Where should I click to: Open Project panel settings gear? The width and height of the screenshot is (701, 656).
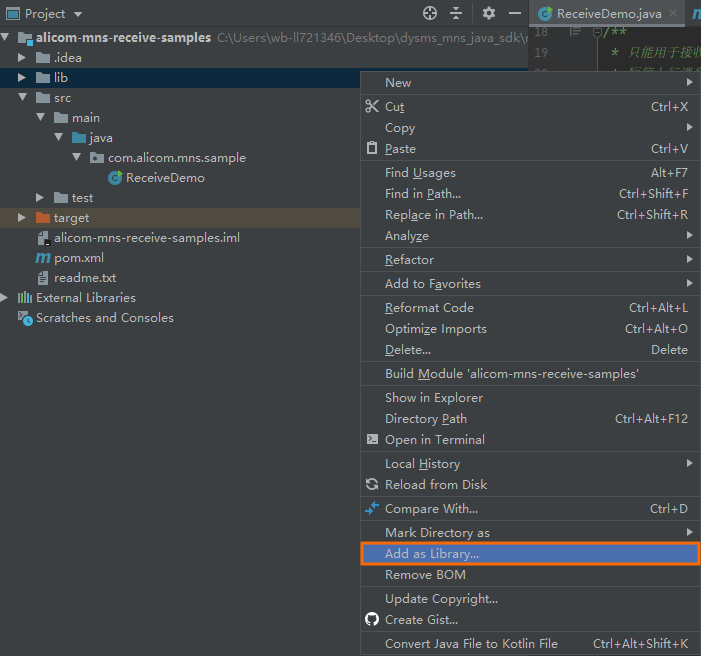coord(489,13)
